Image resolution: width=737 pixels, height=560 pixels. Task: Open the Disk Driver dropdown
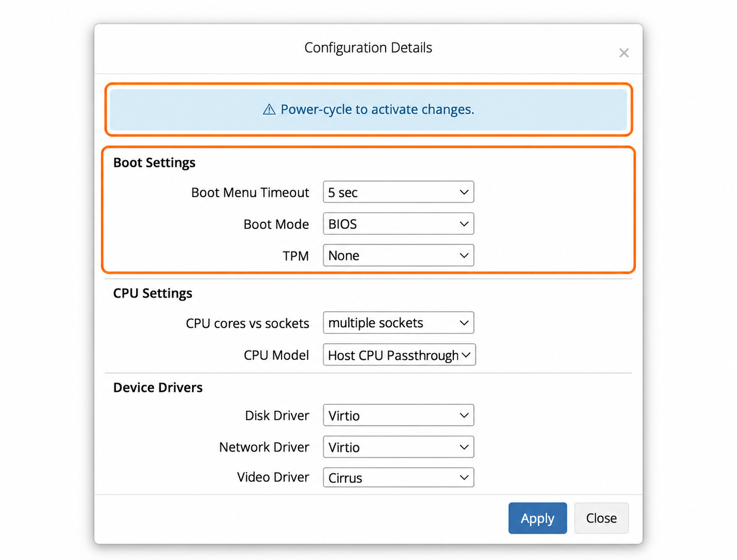coord(398,416)
